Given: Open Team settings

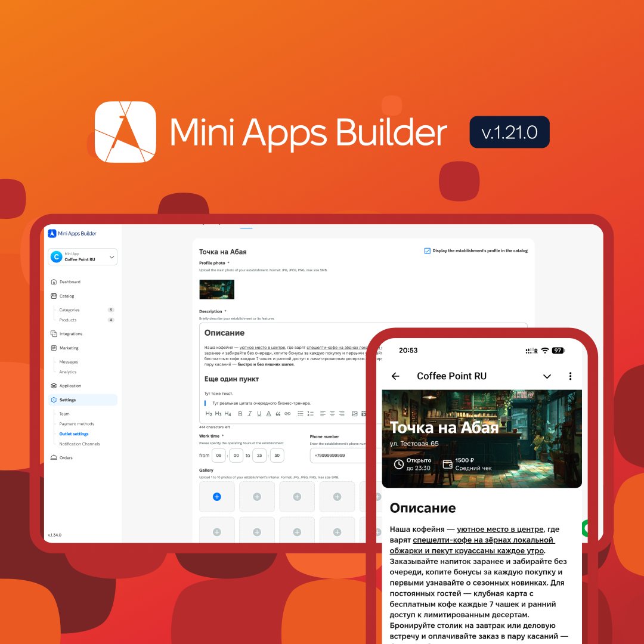Looking at the screenshot, I should pyautogui.click(x=64, y=414).
